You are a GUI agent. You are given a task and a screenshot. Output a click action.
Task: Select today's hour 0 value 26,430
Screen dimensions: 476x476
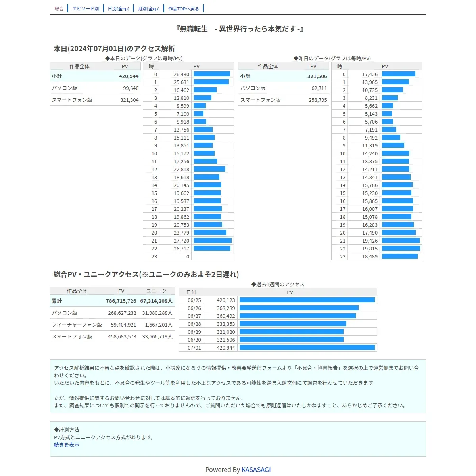coord(181,74)
